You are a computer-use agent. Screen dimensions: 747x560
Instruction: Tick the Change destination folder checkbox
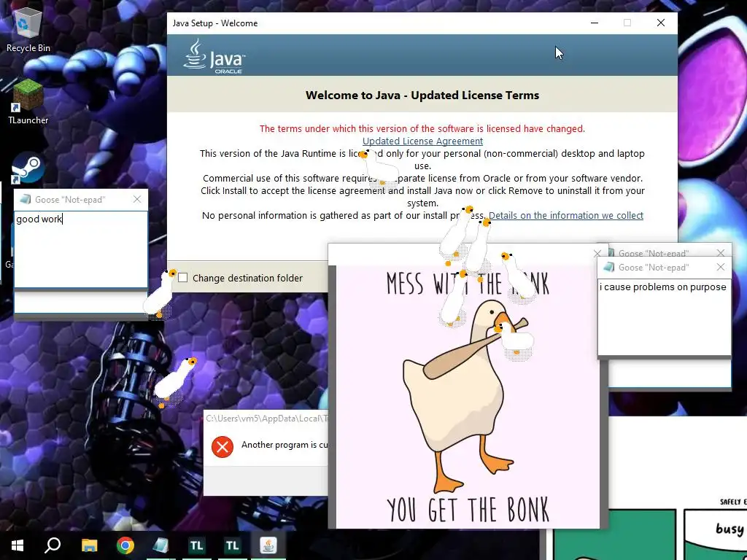(x=183, y=278)
